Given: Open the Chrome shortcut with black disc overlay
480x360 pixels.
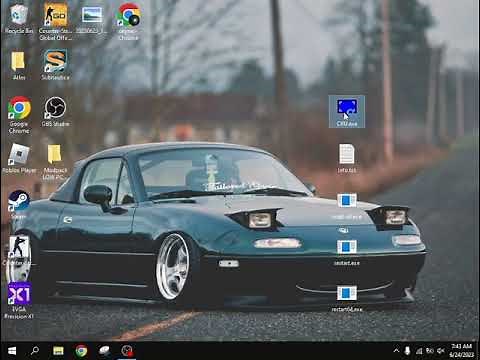Looking at the screenshot, I should pos(129,22).
